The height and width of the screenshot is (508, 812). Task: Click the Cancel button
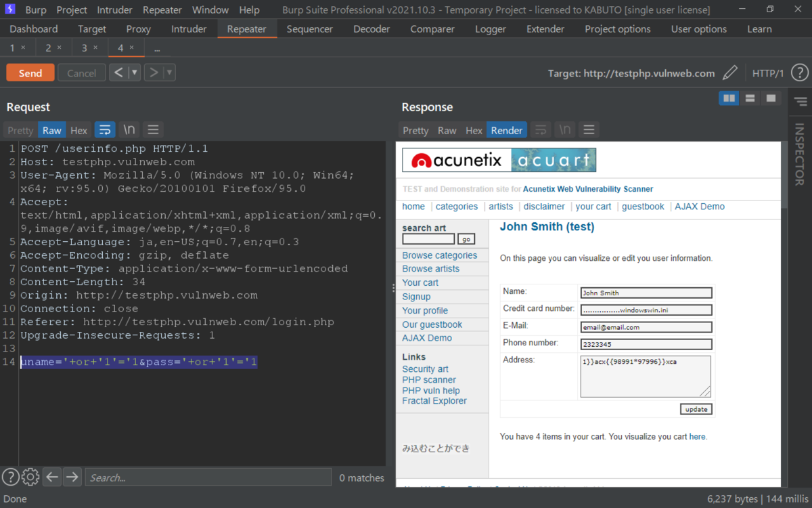pos(81,73)
